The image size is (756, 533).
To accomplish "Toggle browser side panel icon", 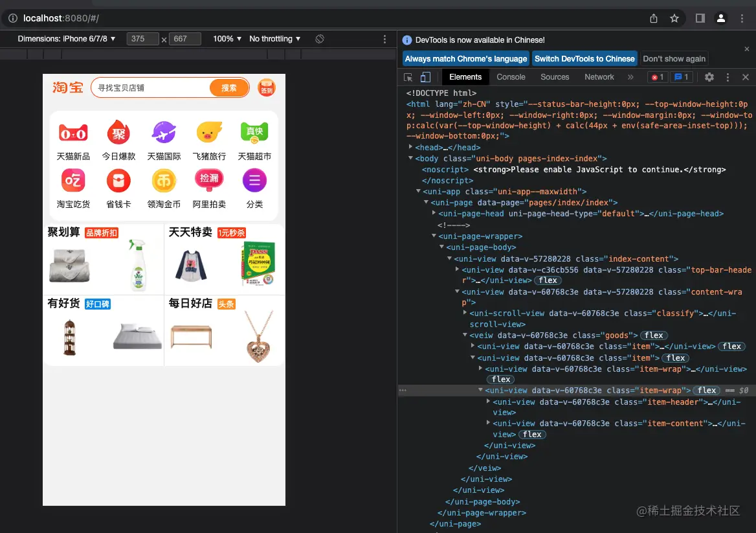I will coord(700,18).
